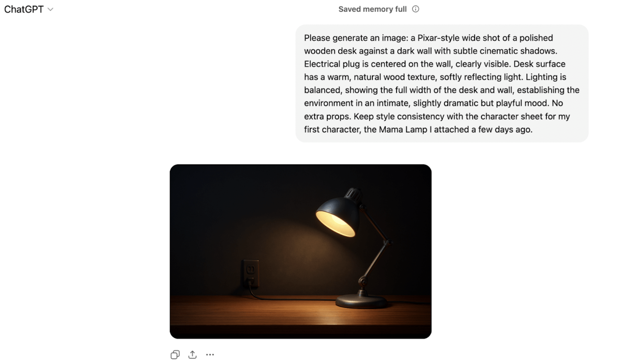Select the user prompt message bubble
This screenshot has height=364, width=625.
(x=442, y=83)
